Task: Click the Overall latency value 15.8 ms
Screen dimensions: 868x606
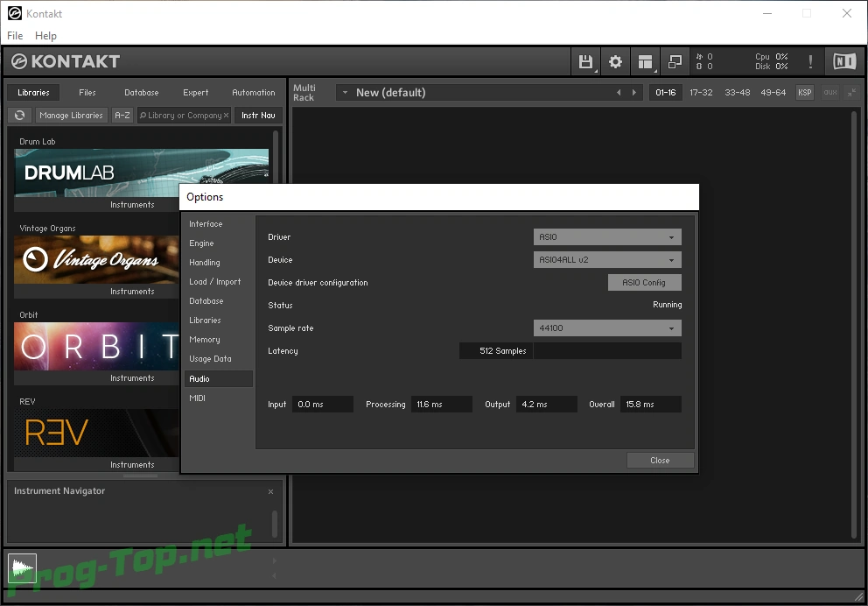Action: tap(650, 405)
